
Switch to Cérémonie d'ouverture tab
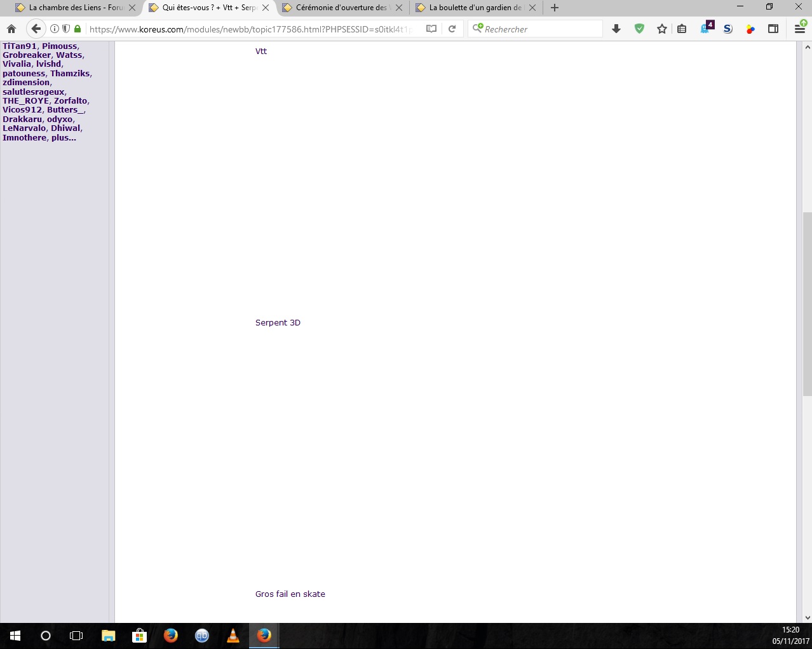pos(341,8)
